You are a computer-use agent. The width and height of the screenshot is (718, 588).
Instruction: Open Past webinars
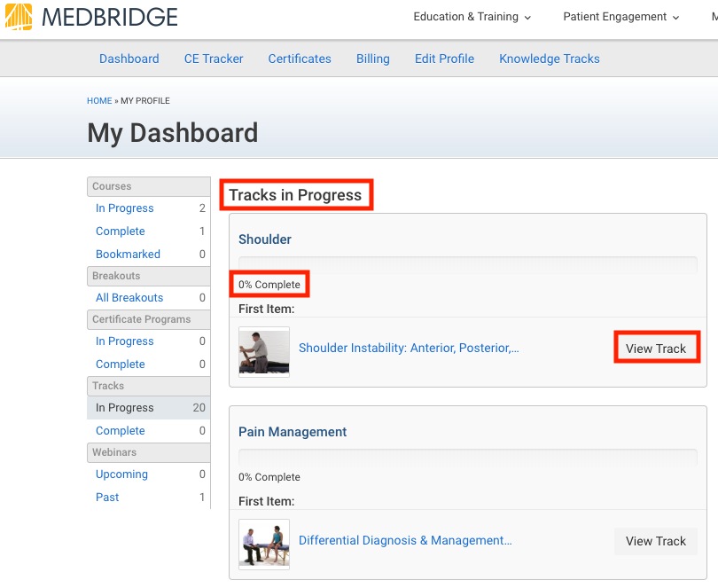pyautogui.click(x=107, y=497)
